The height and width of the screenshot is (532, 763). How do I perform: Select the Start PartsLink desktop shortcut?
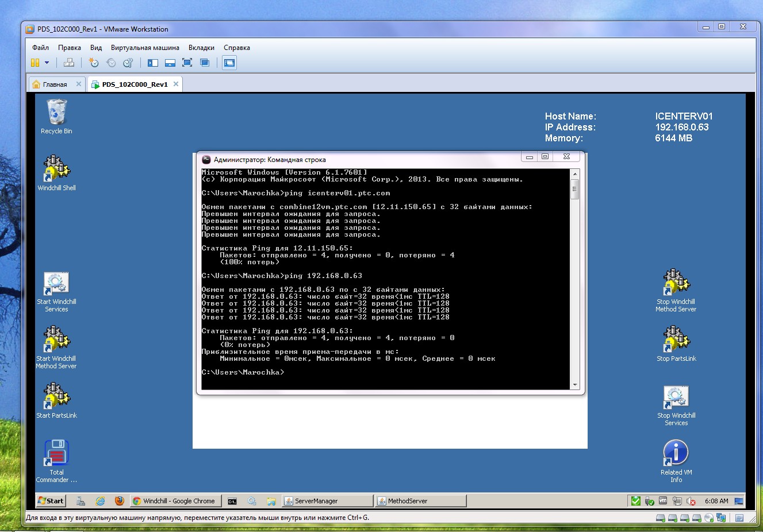pyautogui.click(x=56, y=400)
